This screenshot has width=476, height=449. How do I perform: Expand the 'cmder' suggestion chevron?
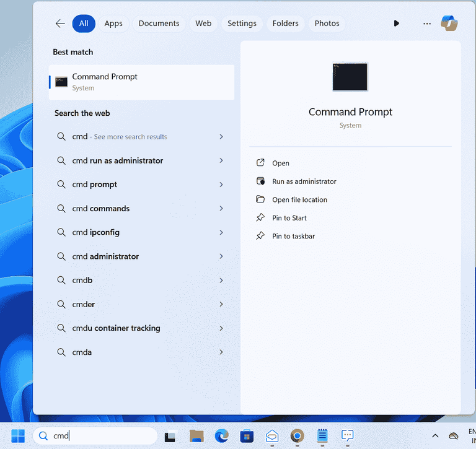(x=221, y=304)
